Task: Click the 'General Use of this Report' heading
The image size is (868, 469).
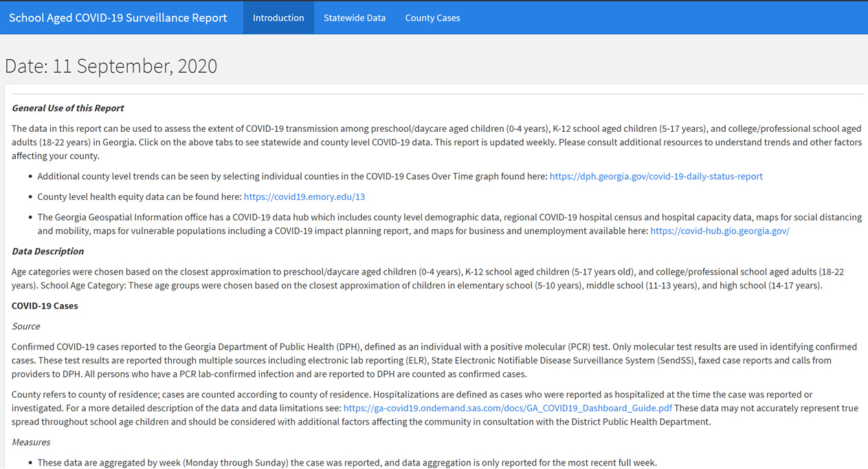Action: [68, 108]
